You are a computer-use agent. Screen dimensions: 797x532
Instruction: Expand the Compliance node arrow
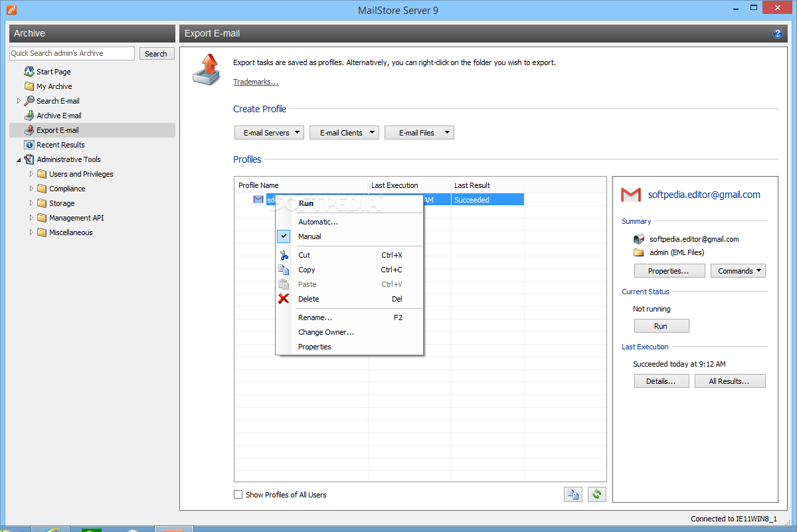(x=31, y=189)
